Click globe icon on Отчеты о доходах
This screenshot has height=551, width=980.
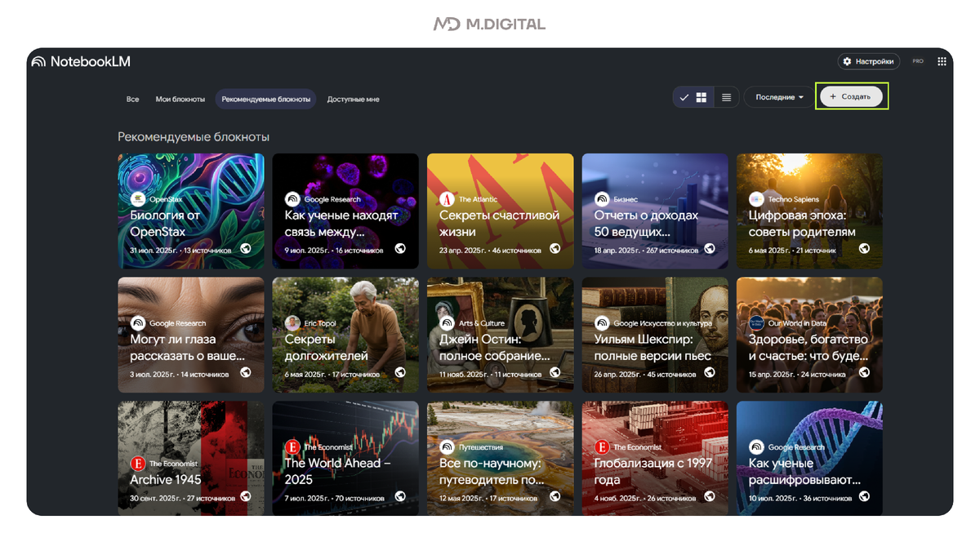[x=710, y=249]
